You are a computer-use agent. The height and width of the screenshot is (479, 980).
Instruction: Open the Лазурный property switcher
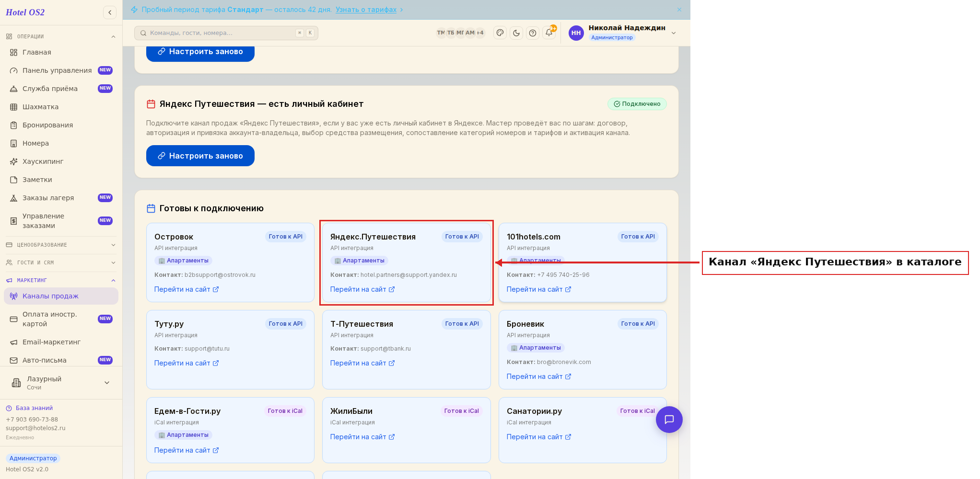pyautogui.click(x=61, y=383)
